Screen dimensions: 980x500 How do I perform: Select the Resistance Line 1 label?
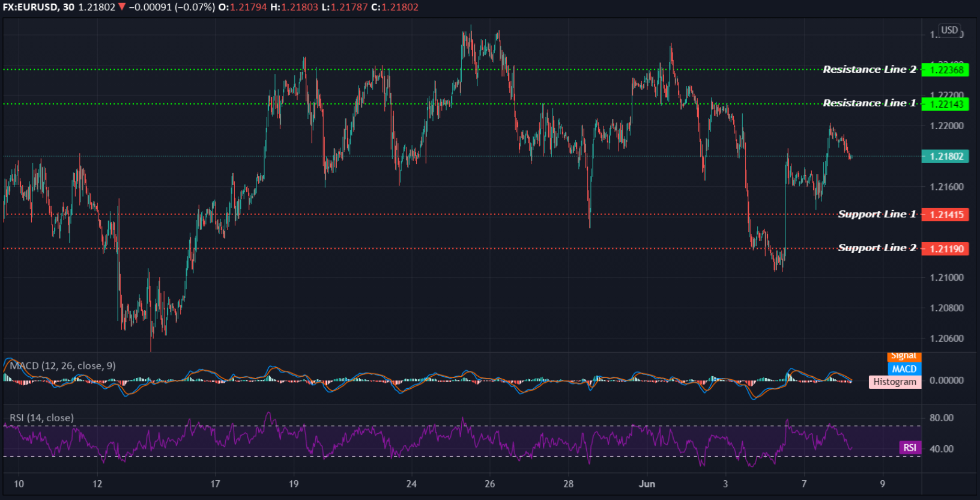point(870,103)
